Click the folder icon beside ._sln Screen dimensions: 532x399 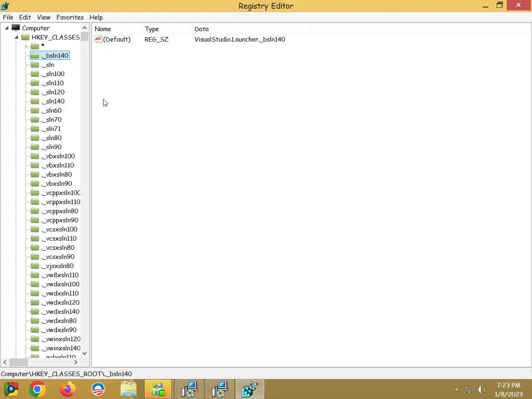point(35,64)
